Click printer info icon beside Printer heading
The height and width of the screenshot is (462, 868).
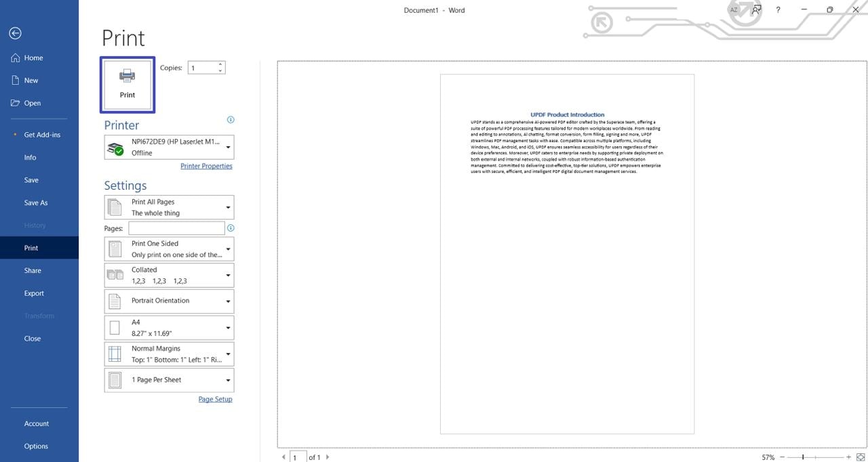pyautogui.click(x=231, y=120)
